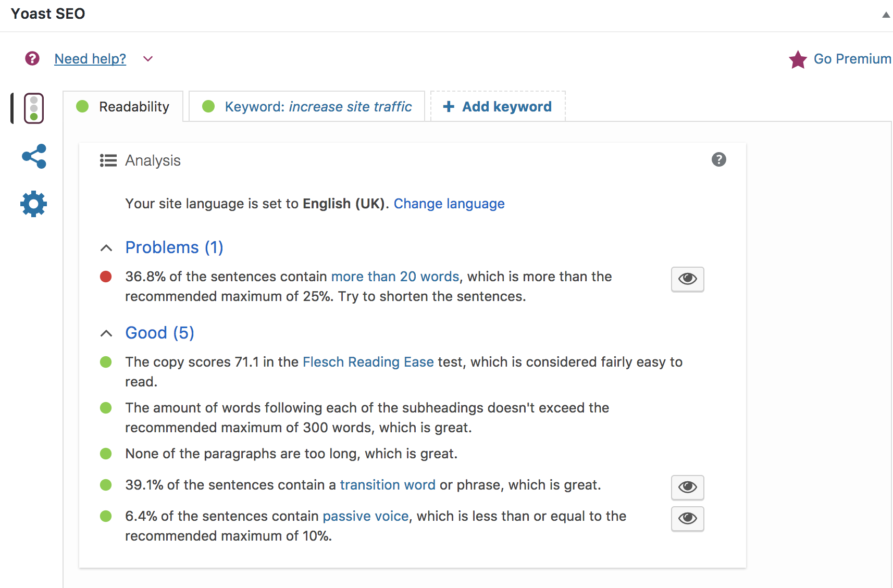
Task: Click the grey help icon in Analysis panel
Action: 719,159
